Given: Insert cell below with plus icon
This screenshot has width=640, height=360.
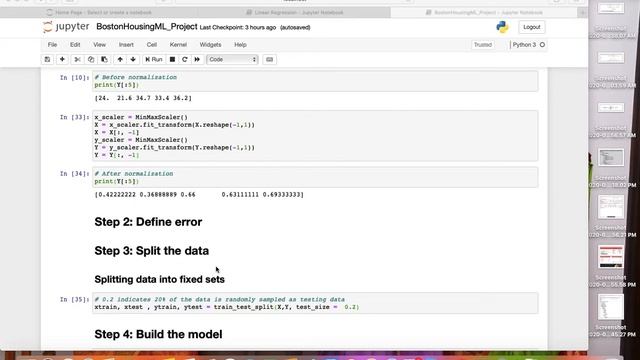Looking at the screenshot, I should coord(62,60).
